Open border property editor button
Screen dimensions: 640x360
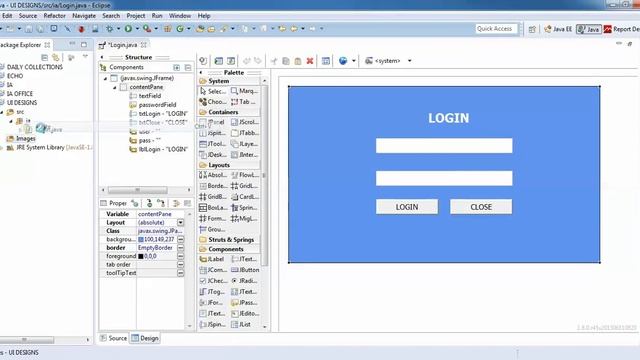(180, 248)
